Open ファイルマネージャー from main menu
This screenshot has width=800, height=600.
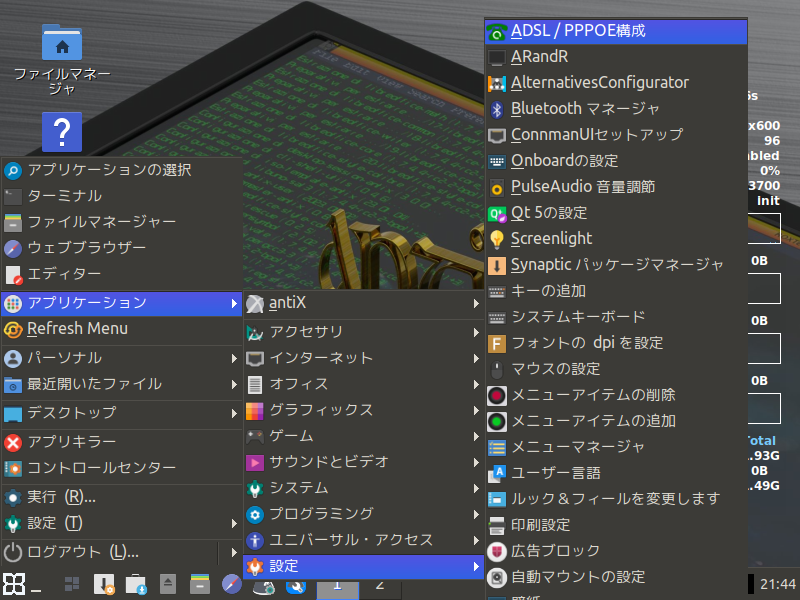tap(122, 222)
